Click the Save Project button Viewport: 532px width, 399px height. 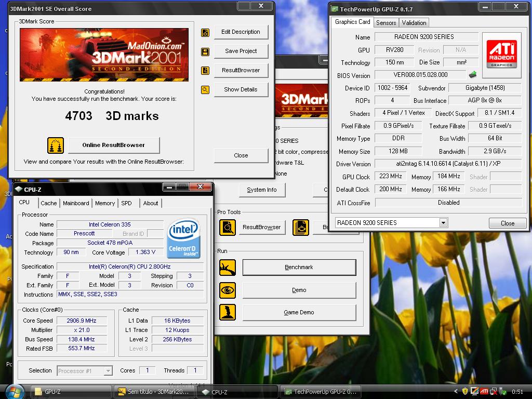click(x=241, y=51)
